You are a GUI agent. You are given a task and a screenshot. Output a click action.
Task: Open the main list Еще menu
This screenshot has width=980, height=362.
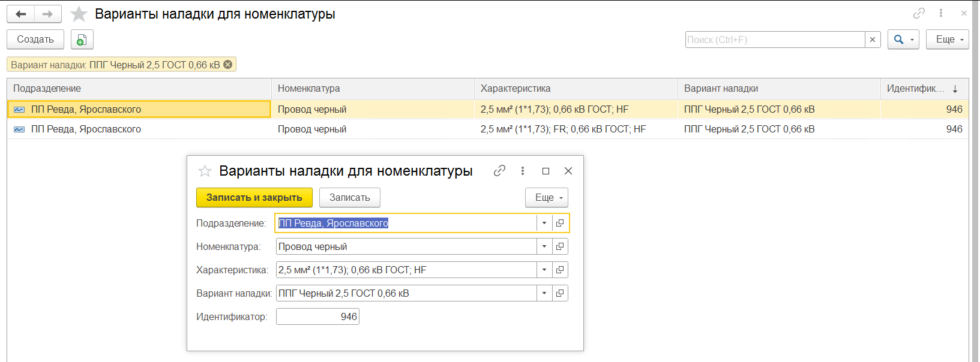pyautogui.click(x=948, y=40)
